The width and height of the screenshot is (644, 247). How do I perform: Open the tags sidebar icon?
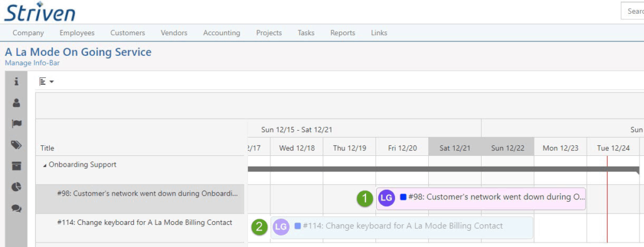(x=16, y=145)
